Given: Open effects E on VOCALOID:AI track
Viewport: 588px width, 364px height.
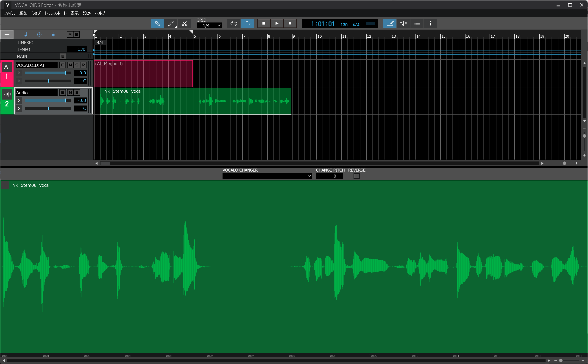Looking at the screenshot, I should pos(63,65).
